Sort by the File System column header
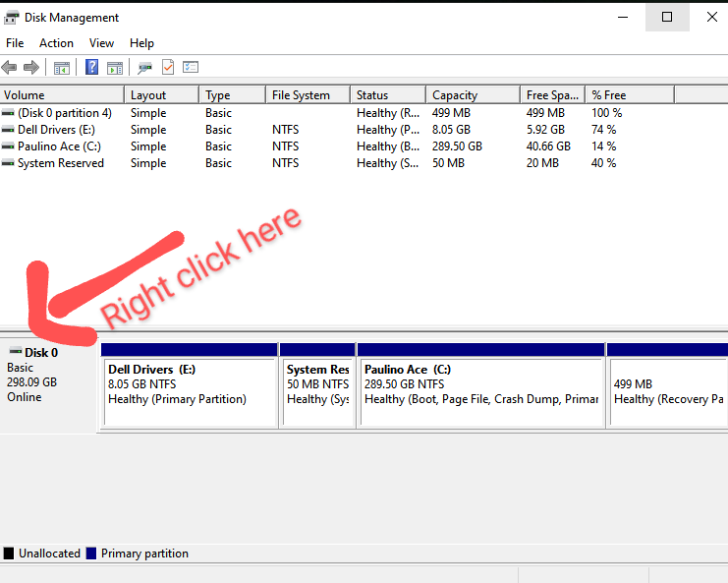Screen dimensions: 728x583 [x=308, y=95]
